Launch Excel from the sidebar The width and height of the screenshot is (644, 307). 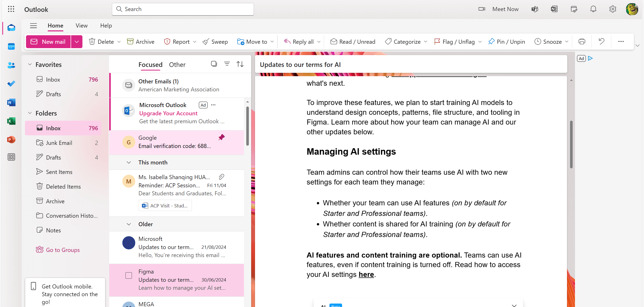pyautogui.click(x=11, y=121)
